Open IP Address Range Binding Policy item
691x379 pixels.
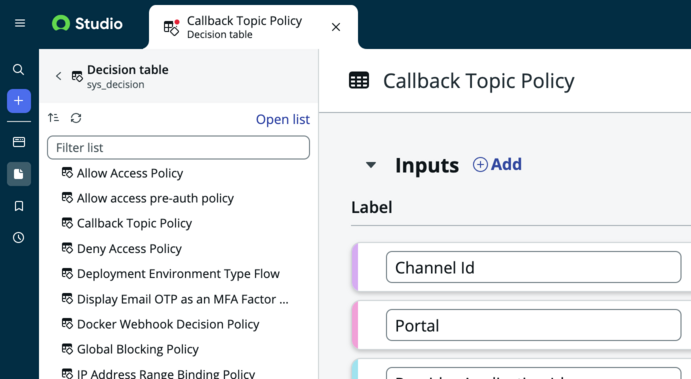tap(158, 374)
